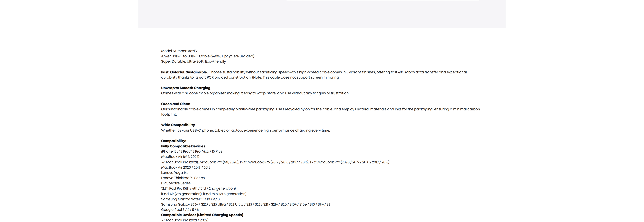Viewport: 644px width, 222px height.
Task: Click the Super Durable Ultra-Soft tagline
Action: (193, 61)
